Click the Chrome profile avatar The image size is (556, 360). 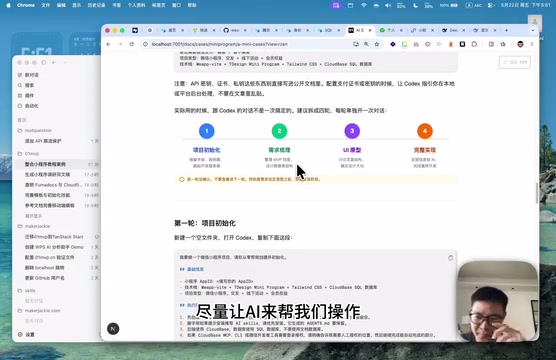click(520, 44)
